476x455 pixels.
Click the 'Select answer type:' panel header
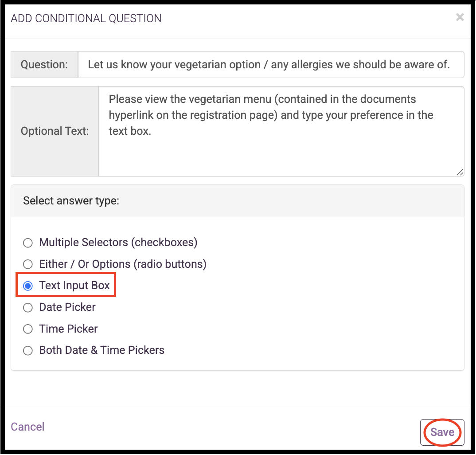click(x=71, y=201)
